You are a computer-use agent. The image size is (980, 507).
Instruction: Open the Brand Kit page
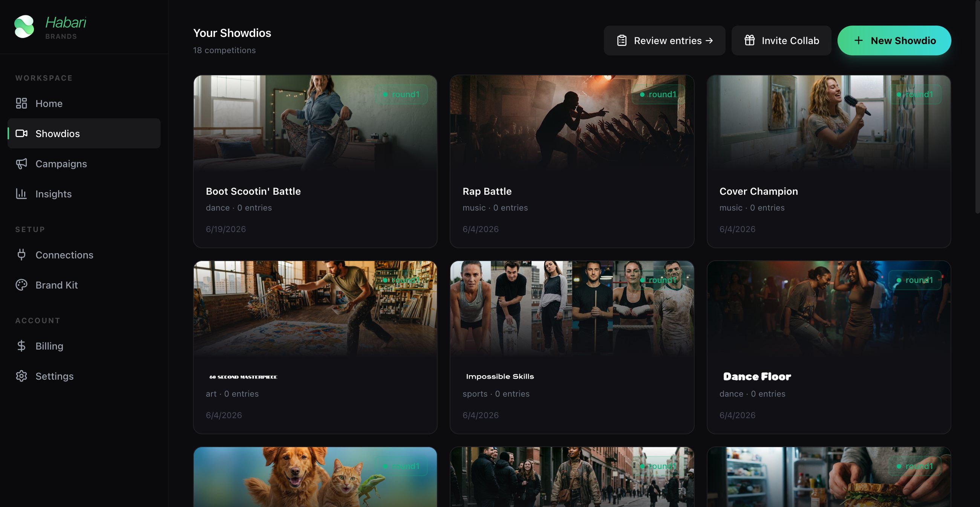click(x=84, y=285)
